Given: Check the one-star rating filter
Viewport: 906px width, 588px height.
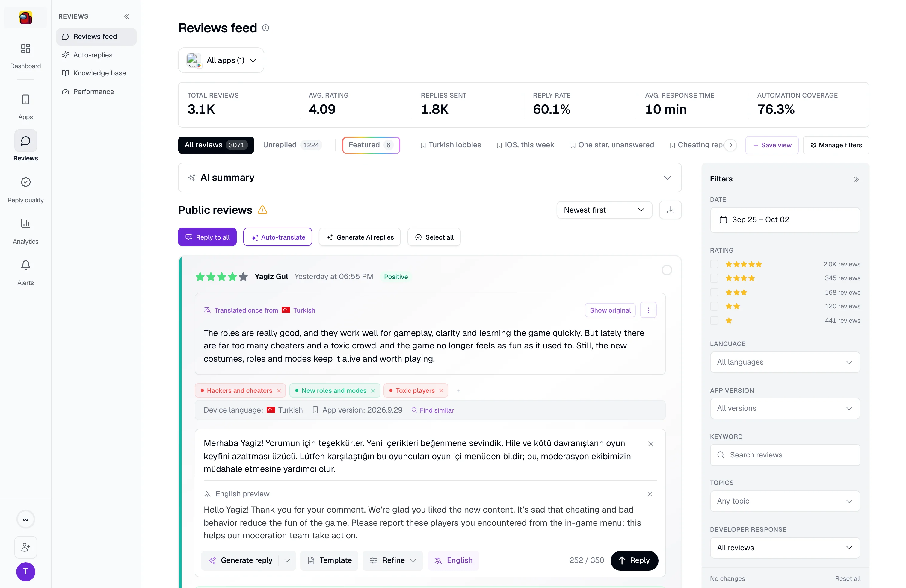Looking at the screenshot, I should coord(714,321).
